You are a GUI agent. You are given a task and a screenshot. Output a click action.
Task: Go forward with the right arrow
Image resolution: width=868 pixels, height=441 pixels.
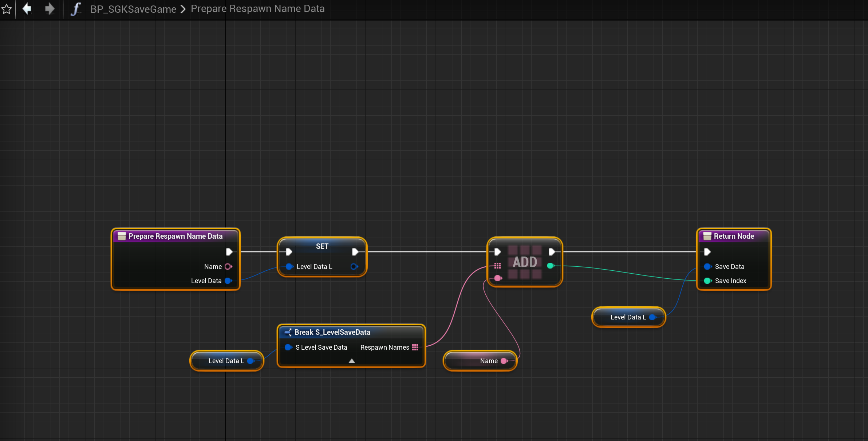pyautogui.click(x=50, y=9)
